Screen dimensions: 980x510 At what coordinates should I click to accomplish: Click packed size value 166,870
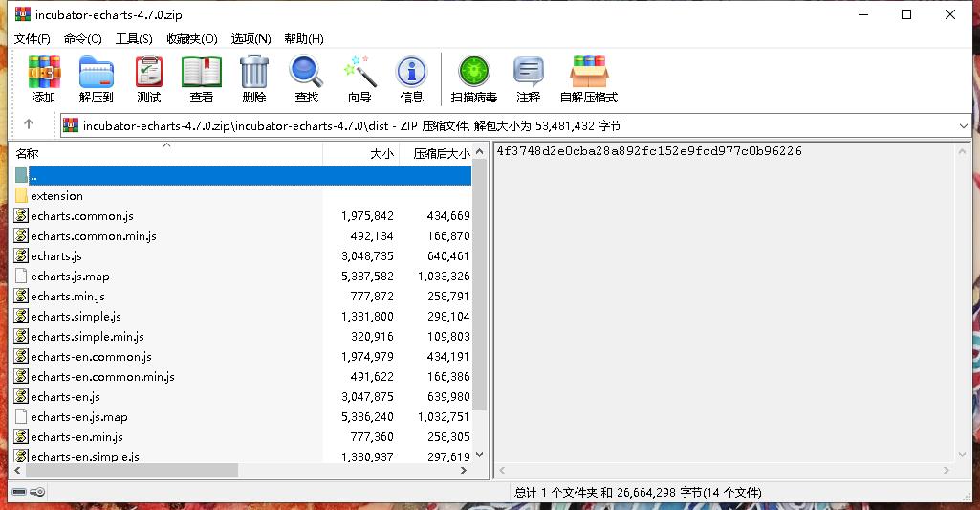coord(448,236)
